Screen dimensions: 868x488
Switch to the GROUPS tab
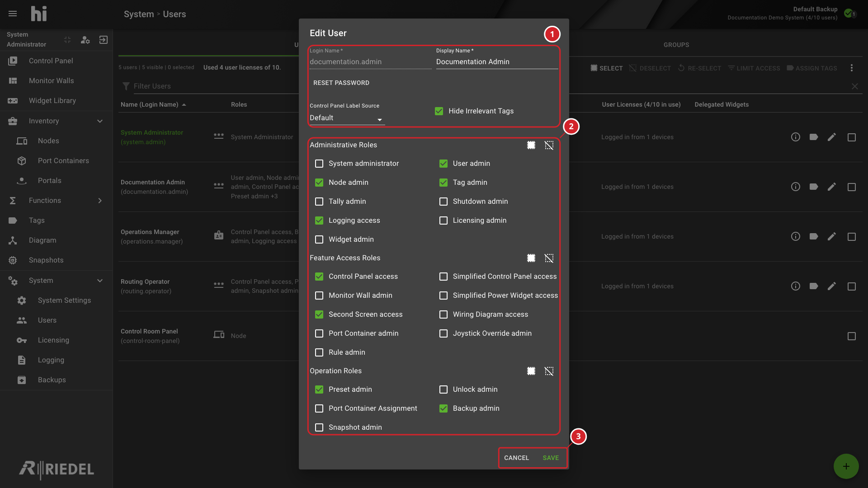coord(676,45)
